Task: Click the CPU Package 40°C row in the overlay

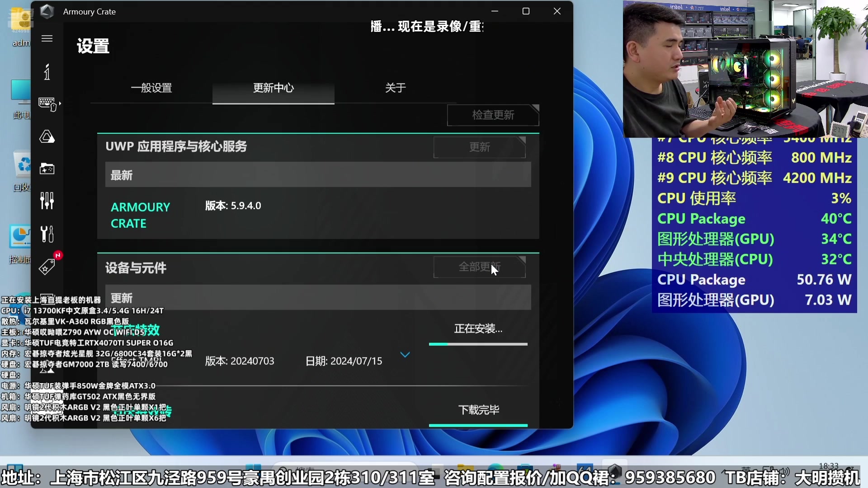Action: click(x=755, y=219)
